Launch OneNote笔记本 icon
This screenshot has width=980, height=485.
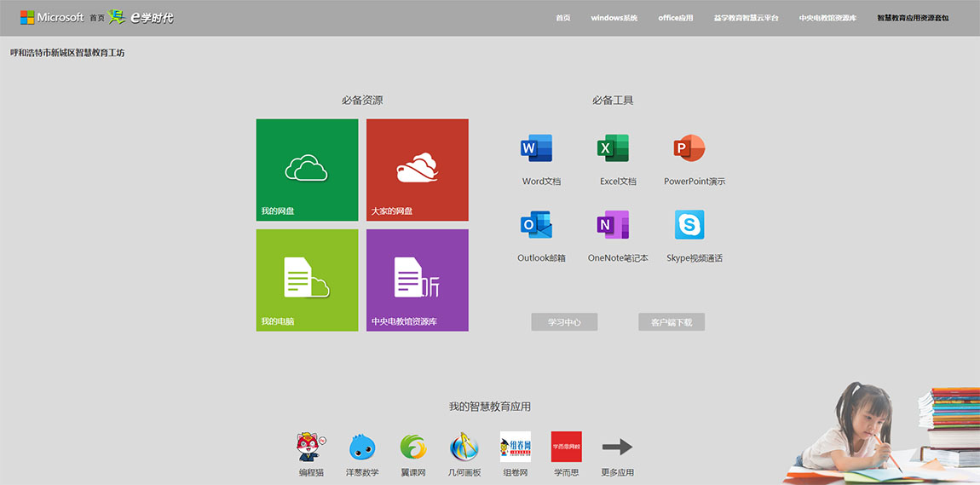pos(614,225)
